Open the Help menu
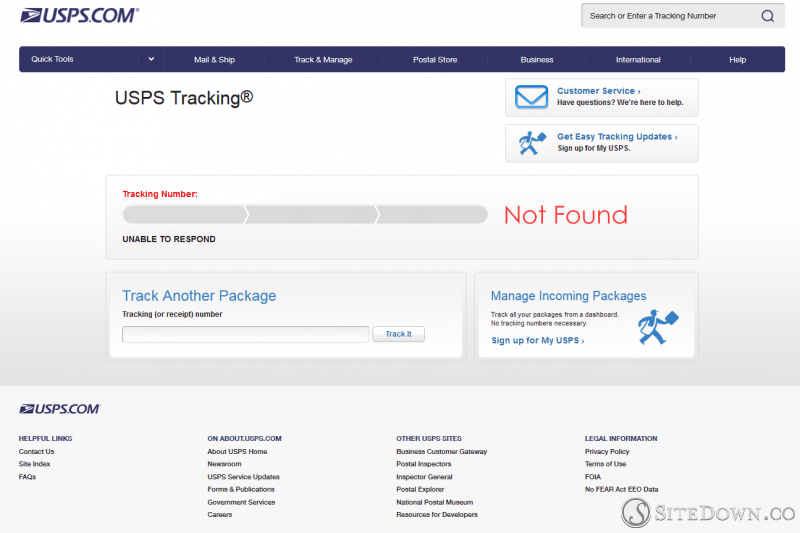Image resolution: width=800 pixels, height=533 pixels. [x=737, y=60]
